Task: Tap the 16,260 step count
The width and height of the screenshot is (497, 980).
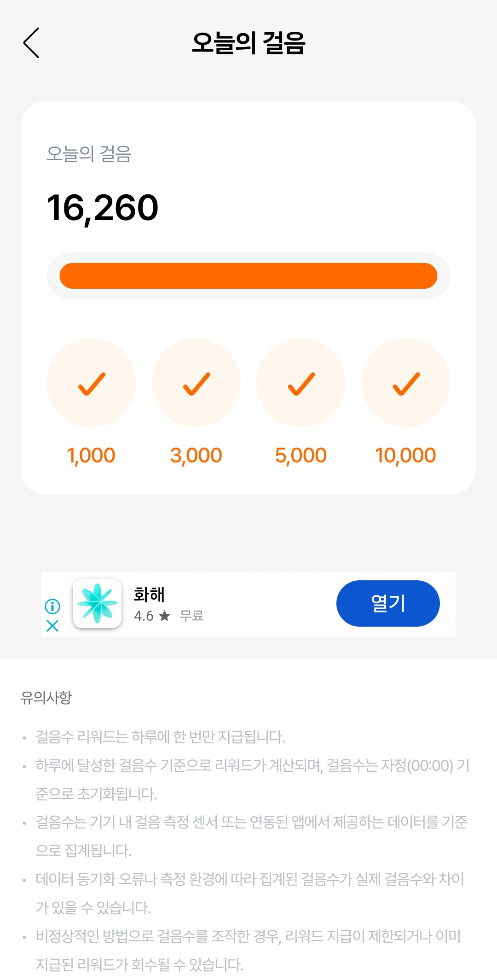Action: [103, 208]
